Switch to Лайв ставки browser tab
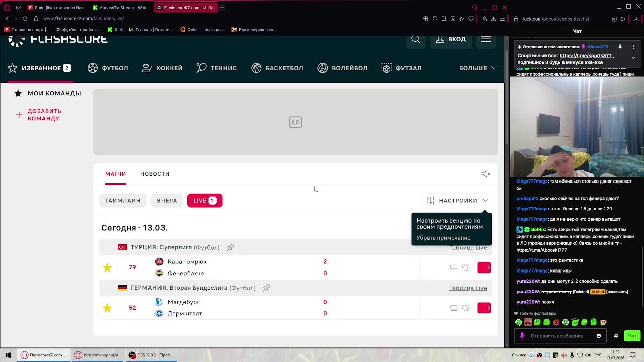 56,8
